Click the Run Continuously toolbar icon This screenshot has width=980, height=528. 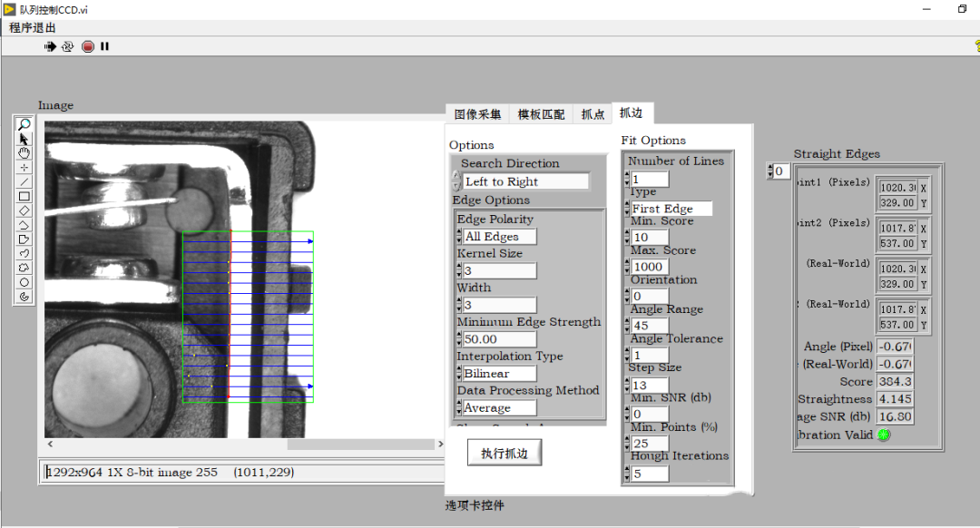click(67, 46)
